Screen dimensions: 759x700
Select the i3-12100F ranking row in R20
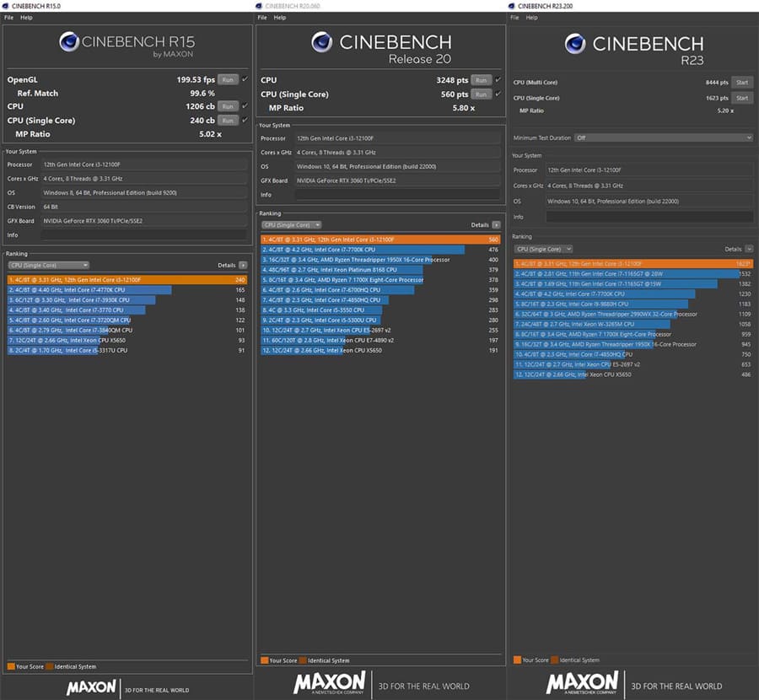pyautogui.click(x=380, y=240)
